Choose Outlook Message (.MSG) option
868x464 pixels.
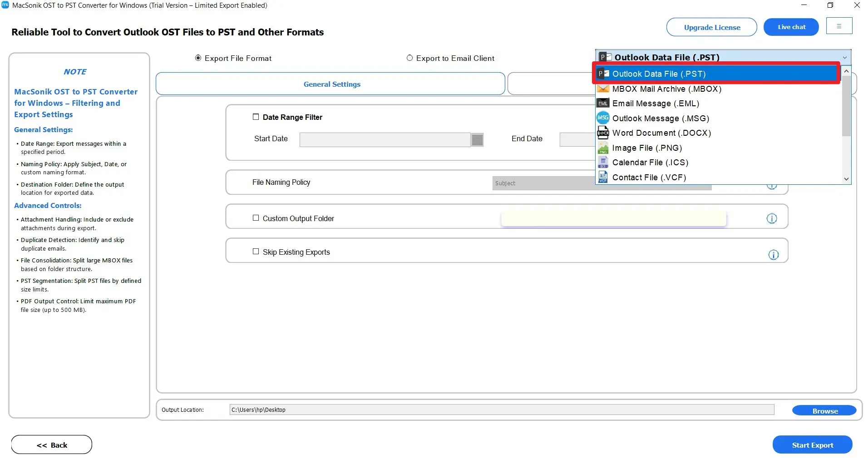pos(719,118)
